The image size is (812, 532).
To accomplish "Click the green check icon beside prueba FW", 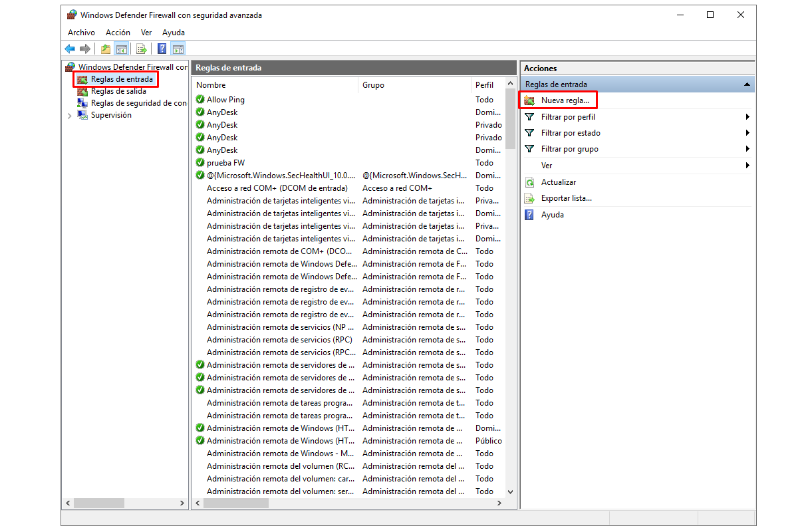I will click(x=200, y=163).
